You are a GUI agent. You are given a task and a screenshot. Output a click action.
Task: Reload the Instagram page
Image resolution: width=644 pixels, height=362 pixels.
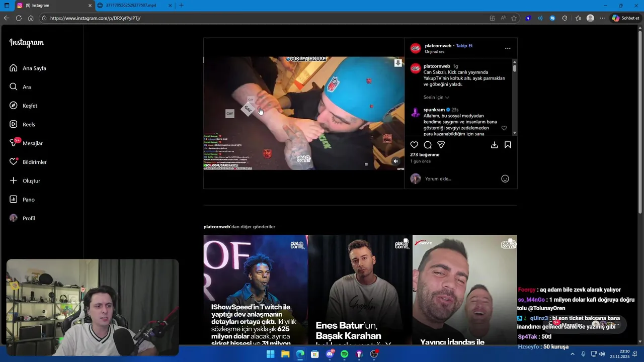[x=19, y=18]
